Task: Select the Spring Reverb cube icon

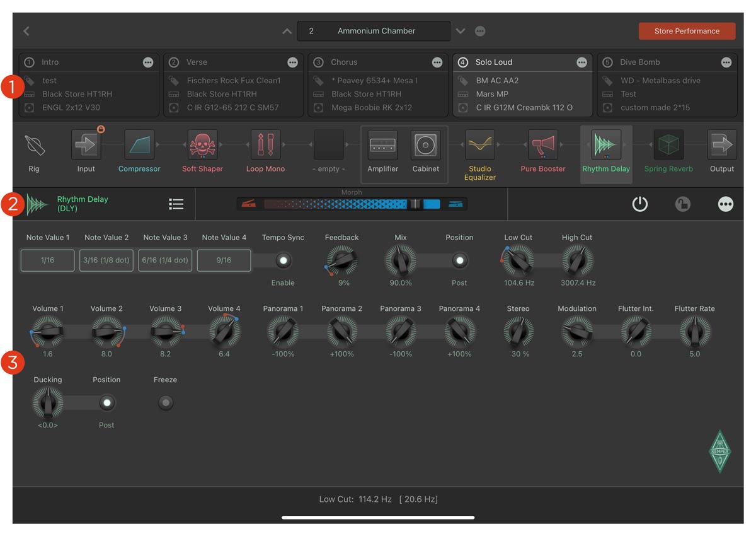Action: (668, 145)
